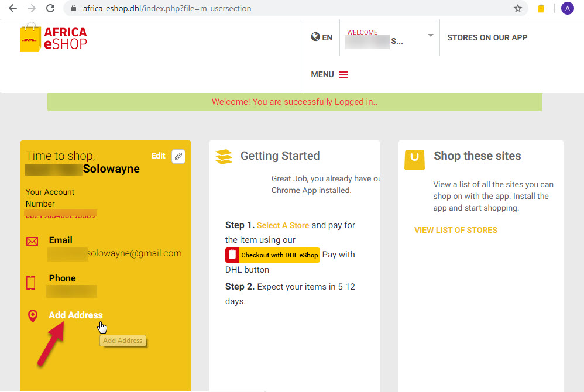Open the MENU item in the header
584x392 pixels.
[322, 74]
